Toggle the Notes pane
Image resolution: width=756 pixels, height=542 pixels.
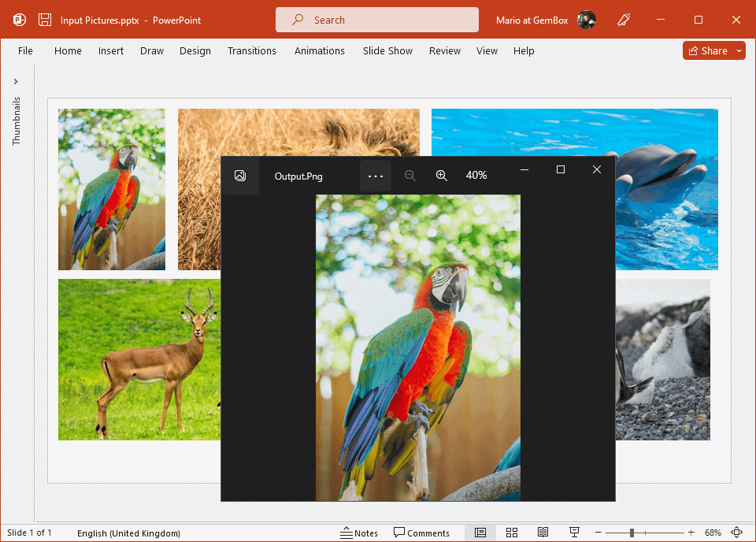click(x=359, y=533)
